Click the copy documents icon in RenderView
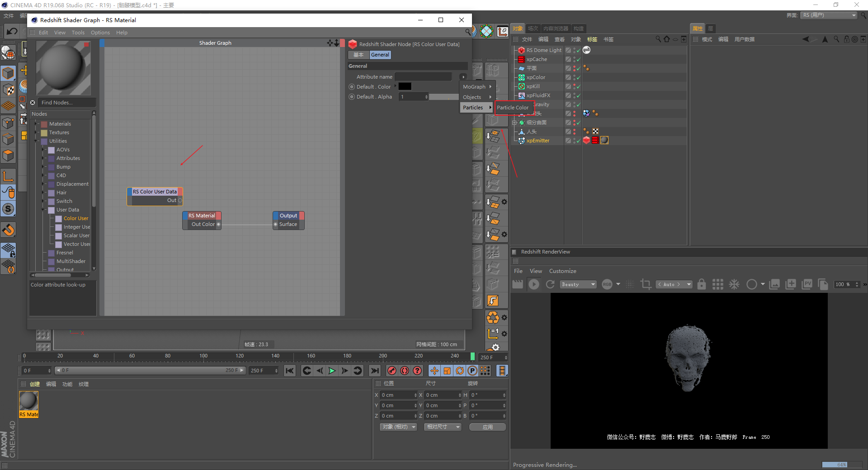This screenshot has height=470, width=868. click(823, 284)
